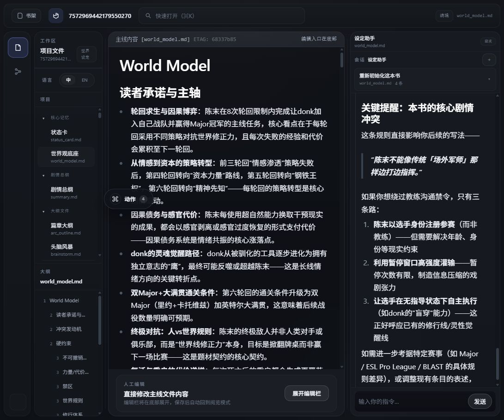The width and height of the screenshot is (504, 420).
Task: Click the 设定助手 session label
Action: 376,60
